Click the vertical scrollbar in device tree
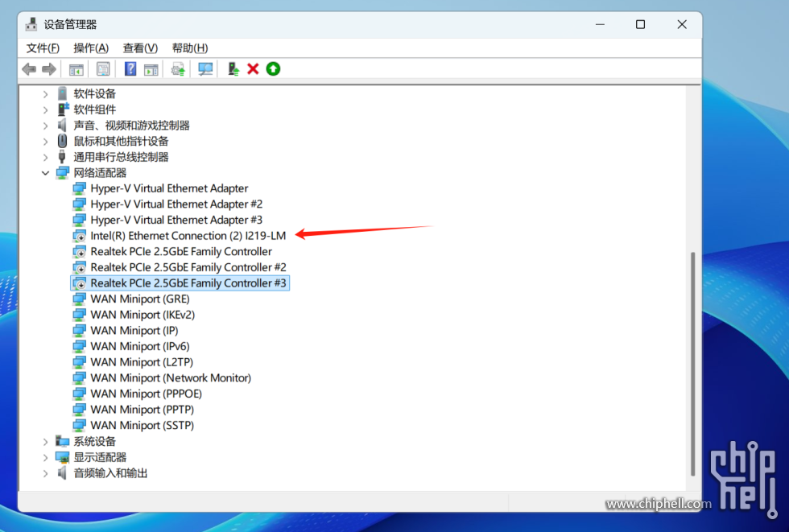This screenshot has width=789, height=532. coord(693,364)
